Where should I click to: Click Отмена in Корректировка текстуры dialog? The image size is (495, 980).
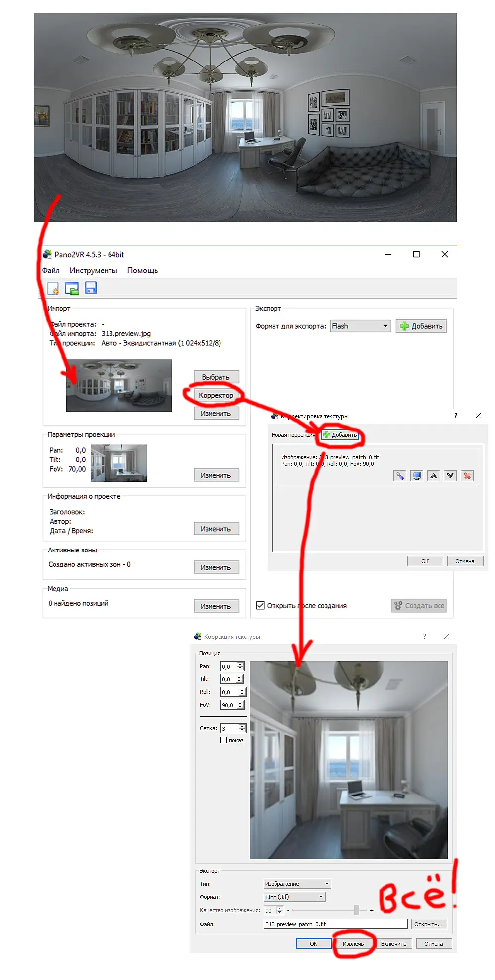(x=465, y=561)
